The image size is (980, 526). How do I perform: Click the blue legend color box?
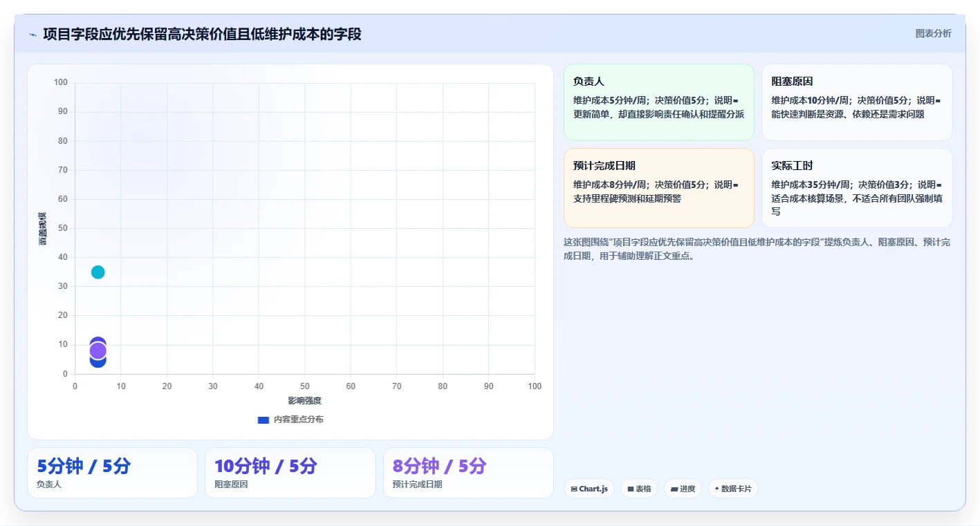pos(263,420)
